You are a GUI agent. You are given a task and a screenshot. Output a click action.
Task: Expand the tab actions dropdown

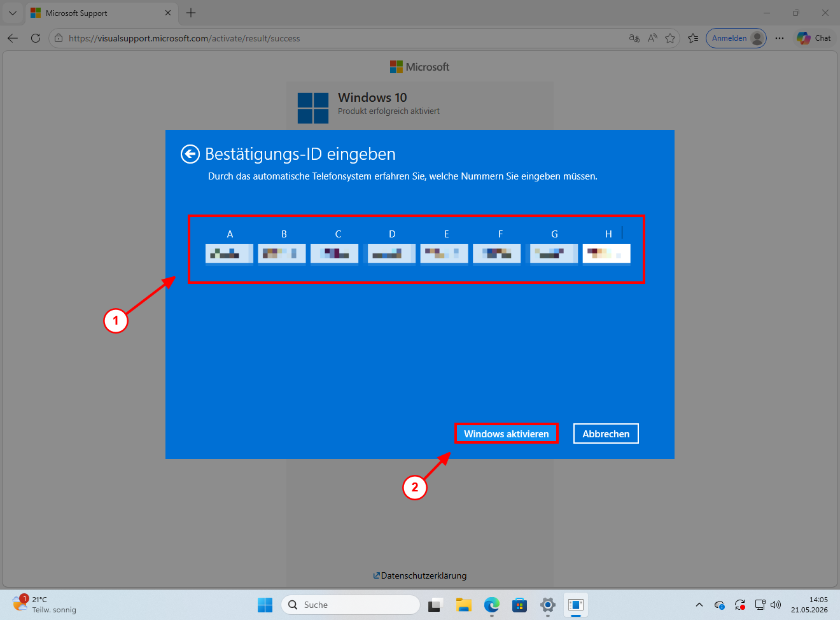pos(13,13)
